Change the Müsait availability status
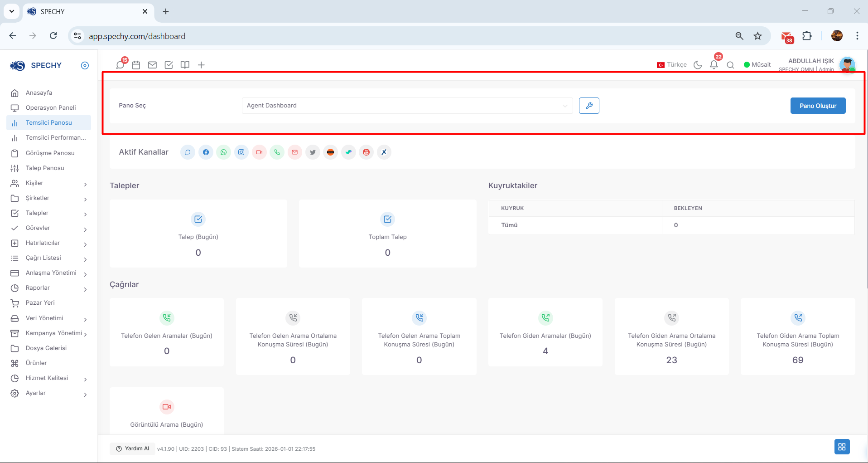The width and height of the screenshot is (868, 463). coord(757,65)
